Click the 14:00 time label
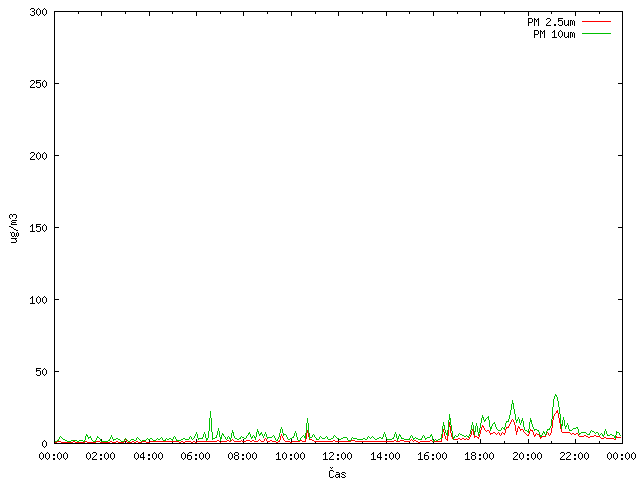Screen dimensions: 640x480 (385, 456)
